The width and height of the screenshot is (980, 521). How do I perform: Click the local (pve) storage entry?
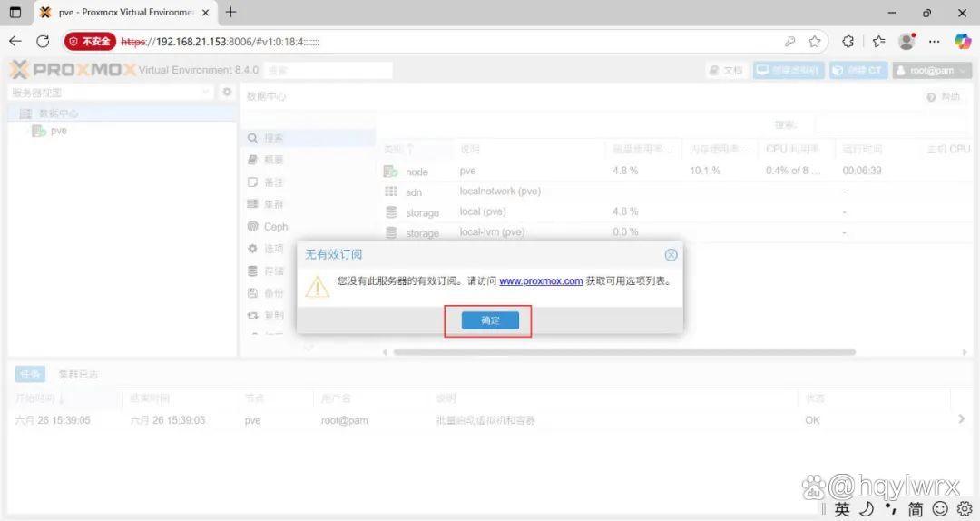click(483, 211)
